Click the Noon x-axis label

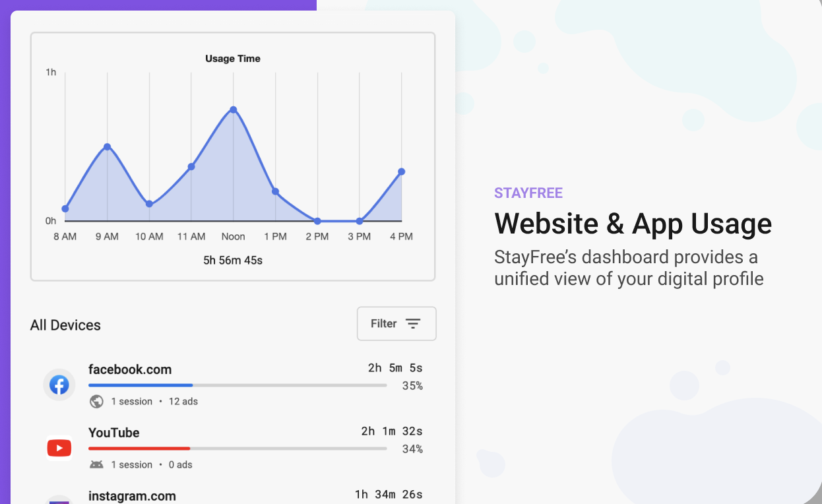(x=234, y=236)
